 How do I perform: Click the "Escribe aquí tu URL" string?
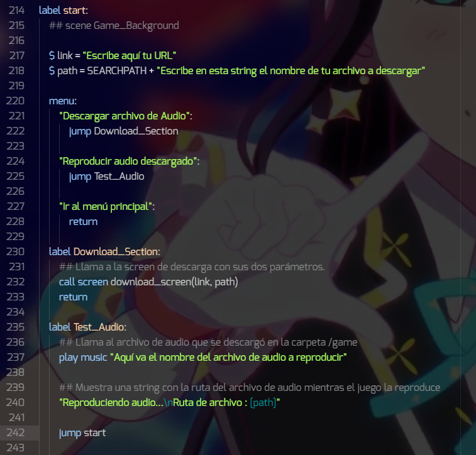[x=130, y=55]
